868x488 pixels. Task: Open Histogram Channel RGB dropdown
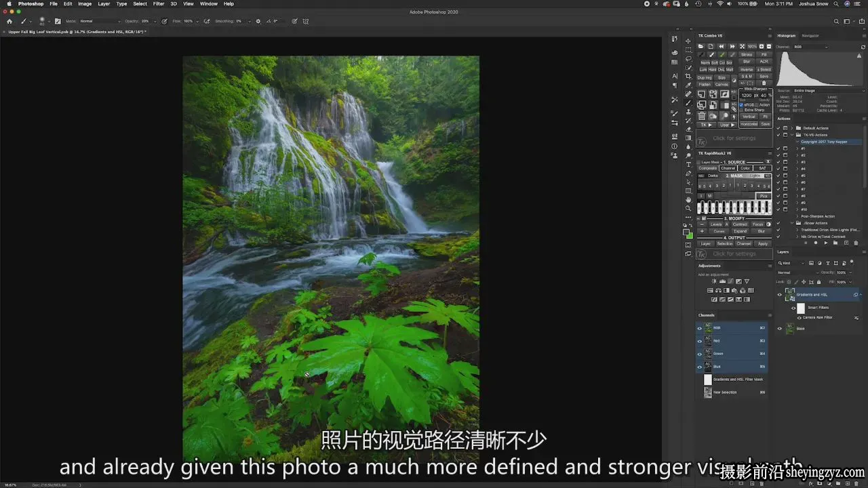click(810, 47)
